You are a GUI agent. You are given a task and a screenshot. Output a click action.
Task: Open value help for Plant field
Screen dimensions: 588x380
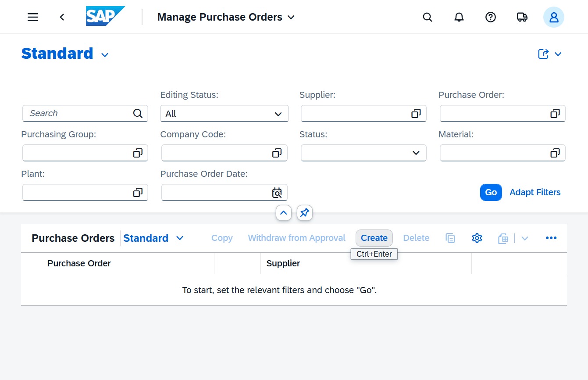138,193
